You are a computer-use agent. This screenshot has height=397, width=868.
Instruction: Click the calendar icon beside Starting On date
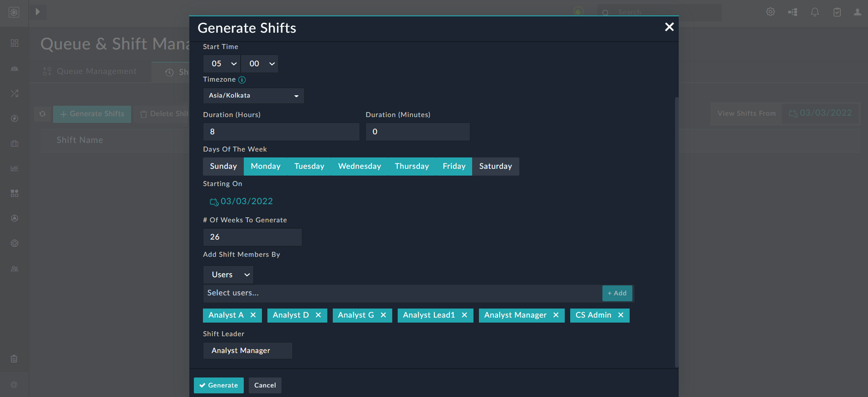coord(214,202)
